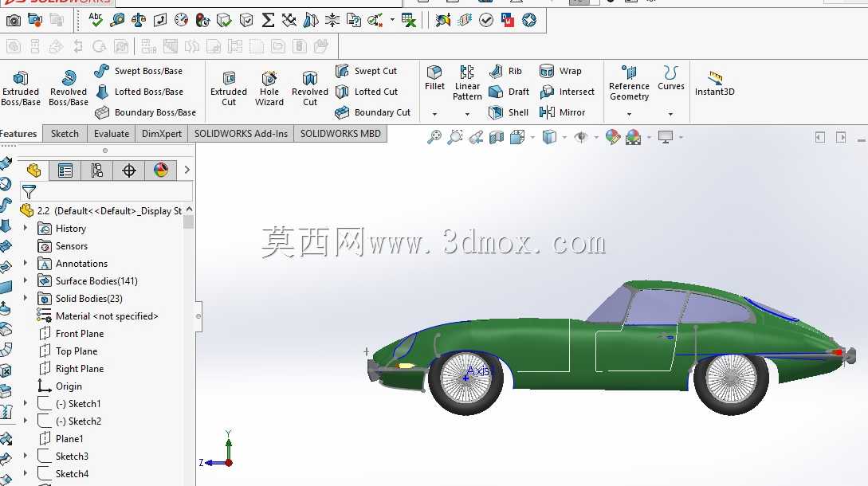Select the Extruded Cut tool
Image resolution: width=868 pixels, height=486 pixels.
coord(229,88)
